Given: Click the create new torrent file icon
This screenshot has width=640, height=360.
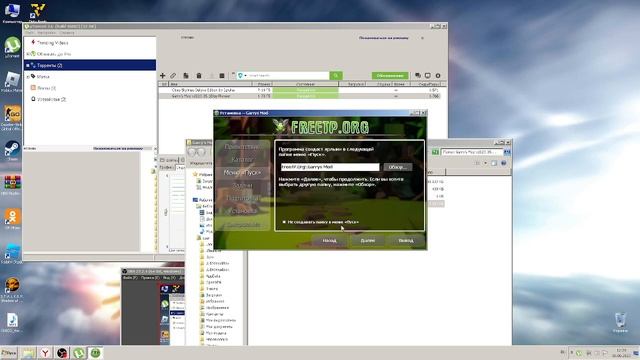Looking at the screenshot, I should coord(186,76).
